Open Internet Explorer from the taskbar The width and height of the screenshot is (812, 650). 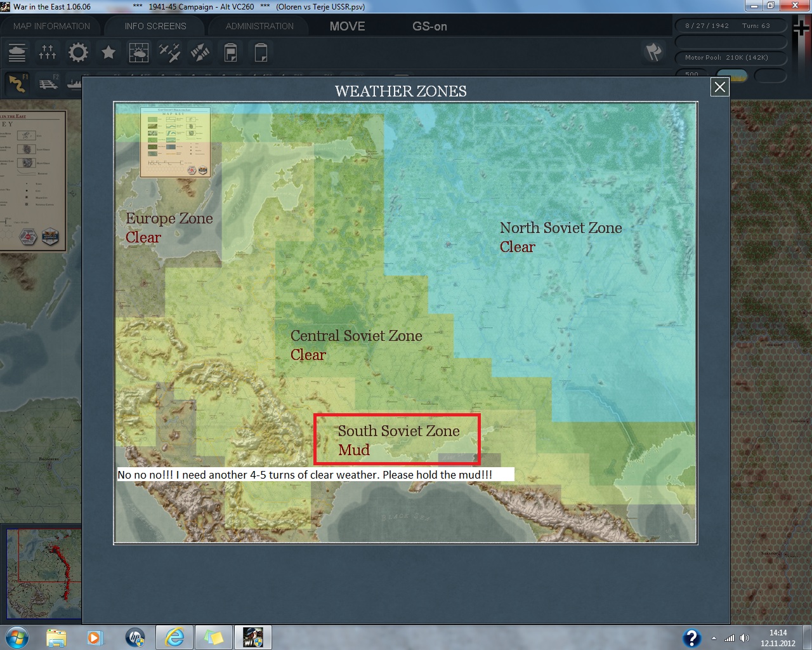(x=174, y=637)
